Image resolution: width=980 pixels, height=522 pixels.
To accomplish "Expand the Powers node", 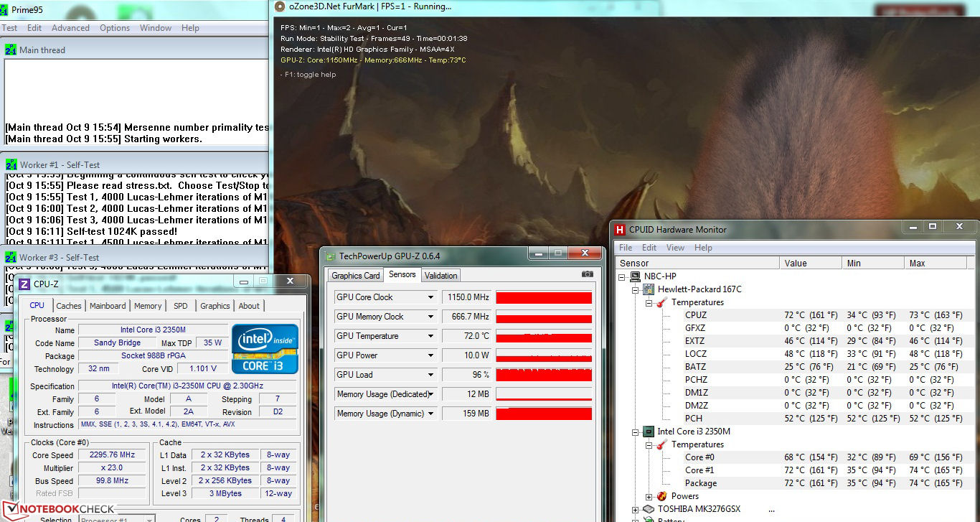I will 649,497.
